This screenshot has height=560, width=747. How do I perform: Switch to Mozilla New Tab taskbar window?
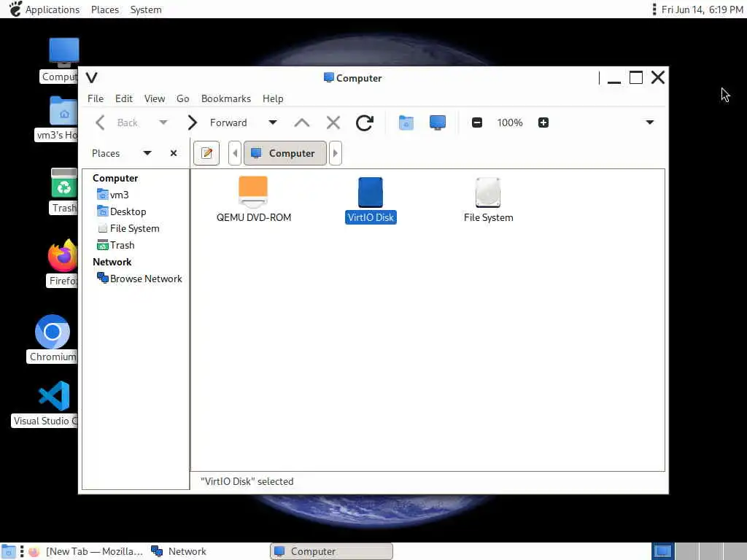pos(86,551)
